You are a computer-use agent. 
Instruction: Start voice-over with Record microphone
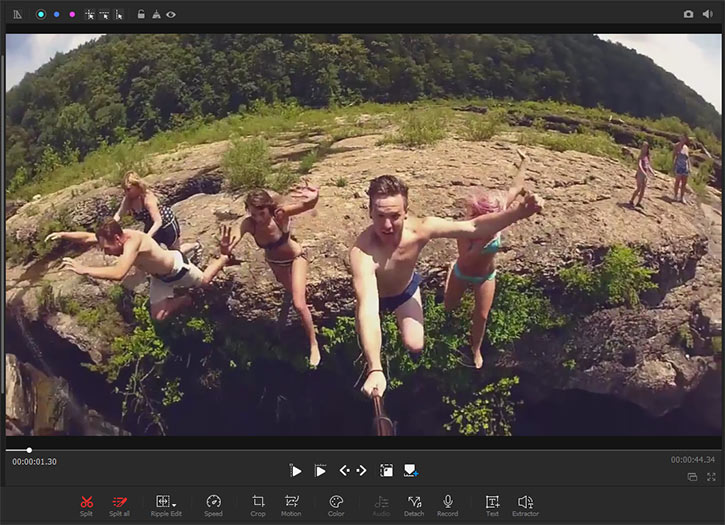(x=447, y=501)
